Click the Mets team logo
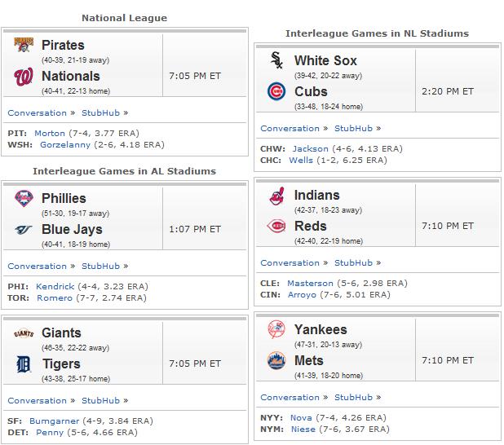The image size is (504, 445). [276, 360]
